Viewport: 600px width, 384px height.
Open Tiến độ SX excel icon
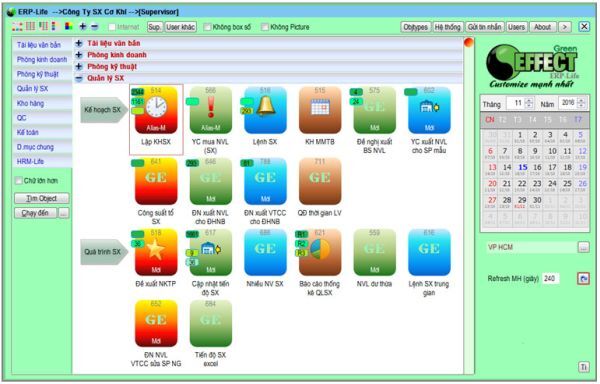click(211, 324)
